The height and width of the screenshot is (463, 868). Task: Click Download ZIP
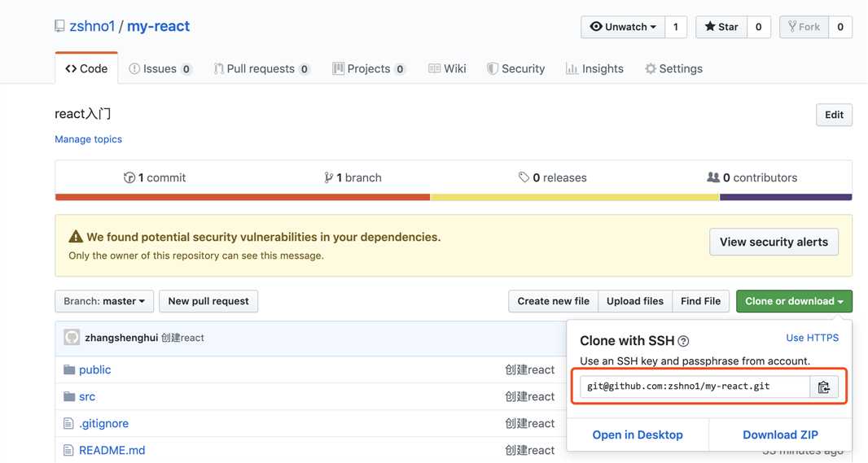(780, 435)
